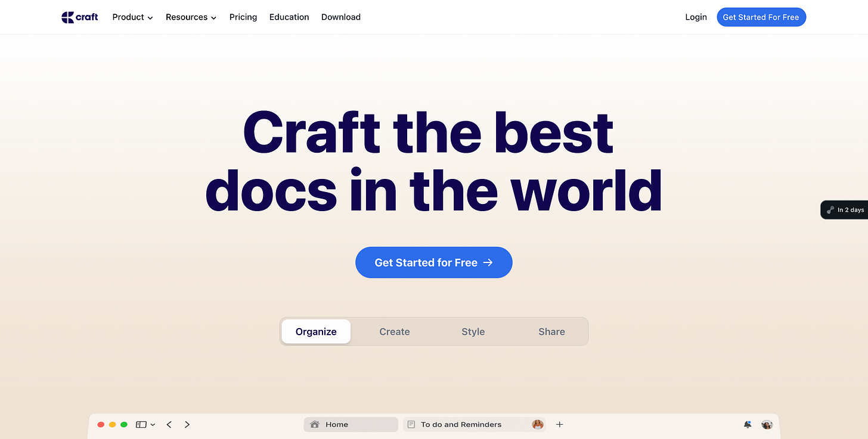This screenshot has width=868, height=439.
Task: Open the Home tab in app preview
Action: click(x=351, y=425)
